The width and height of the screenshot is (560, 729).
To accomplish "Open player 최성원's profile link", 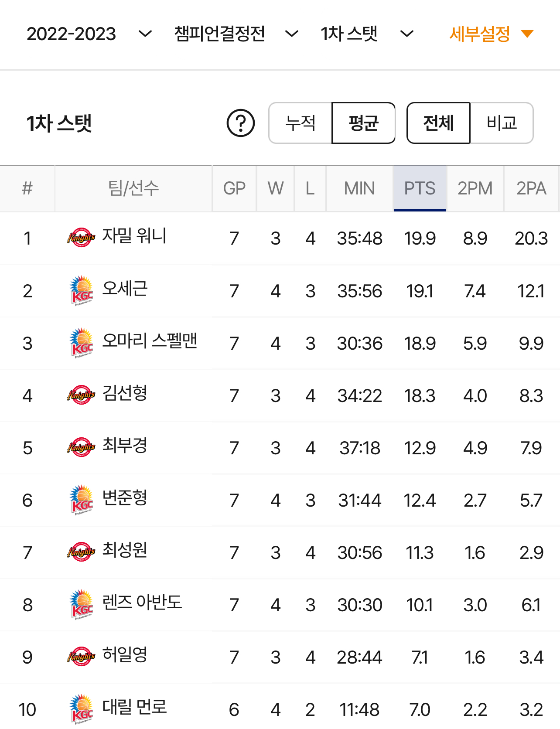I will pyautogui.click(x=125, y=550).
